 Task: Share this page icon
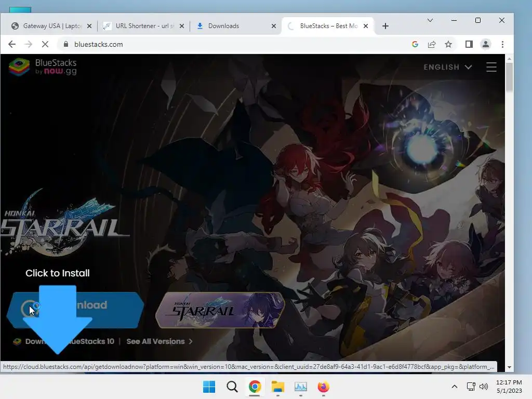[432, 44]
